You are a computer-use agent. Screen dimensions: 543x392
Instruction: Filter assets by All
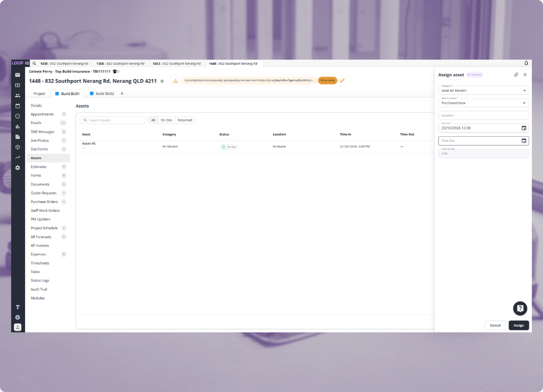(153, 120)
